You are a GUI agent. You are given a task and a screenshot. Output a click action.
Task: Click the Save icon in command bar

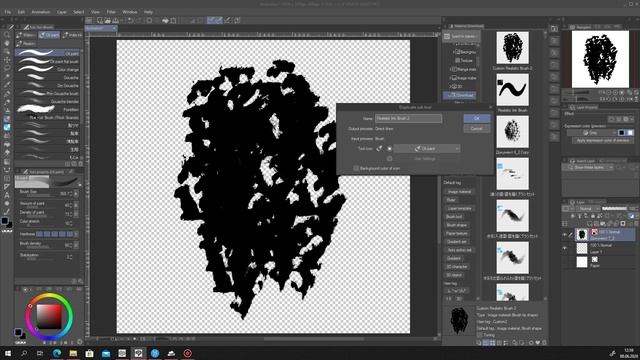point(115,20)
